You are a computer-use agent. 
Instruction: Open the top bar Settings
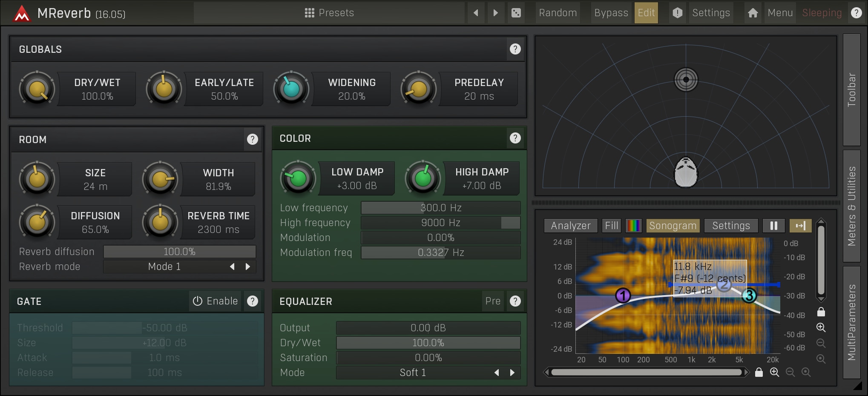711,13
